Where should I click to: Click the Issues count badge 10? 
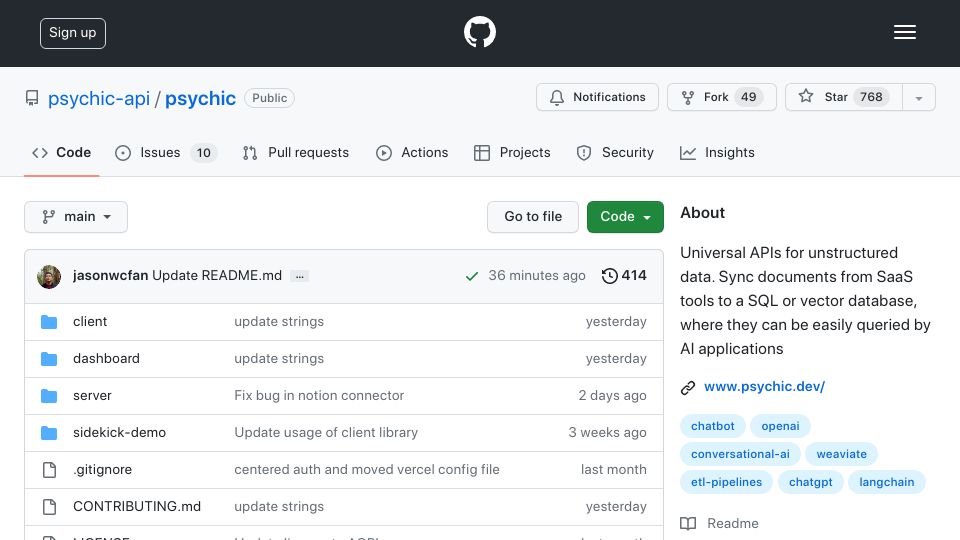pyautogui.click(x=203, y=152)
